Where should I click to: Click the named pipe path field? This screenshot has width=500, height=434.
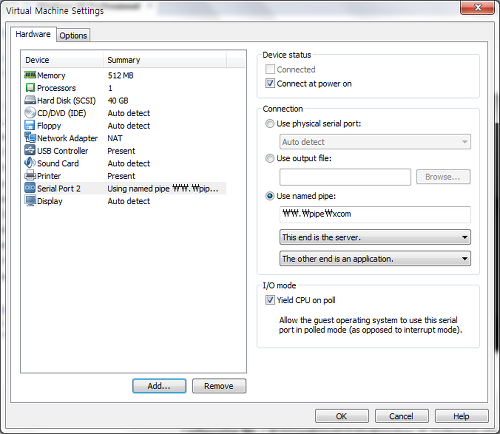click(x=375, y=214)
